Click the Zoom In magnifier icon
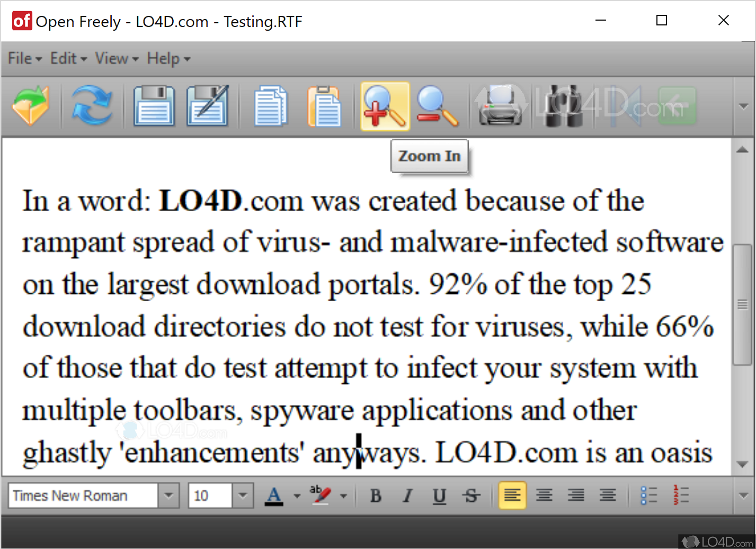Screen dimensions: 756x549 tap(385, 106)
